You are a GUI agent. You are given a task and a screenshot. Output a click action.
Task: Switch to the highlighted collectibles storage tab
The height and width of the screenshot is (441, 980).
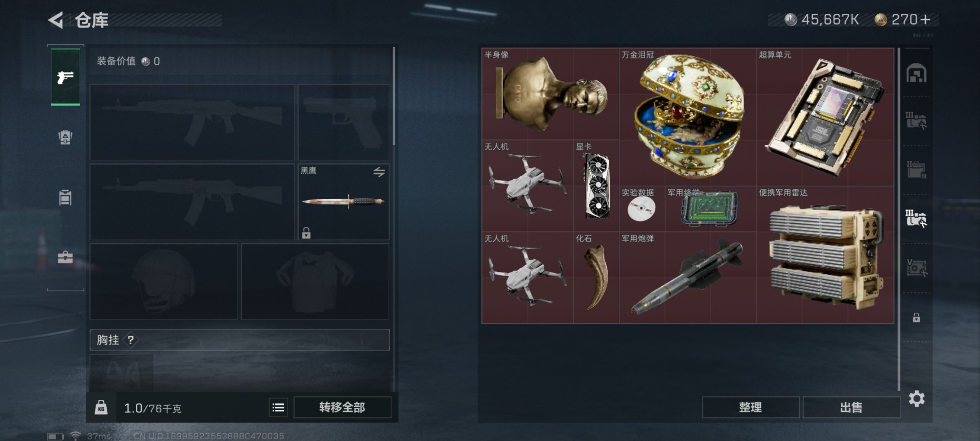tap(917, 219)
